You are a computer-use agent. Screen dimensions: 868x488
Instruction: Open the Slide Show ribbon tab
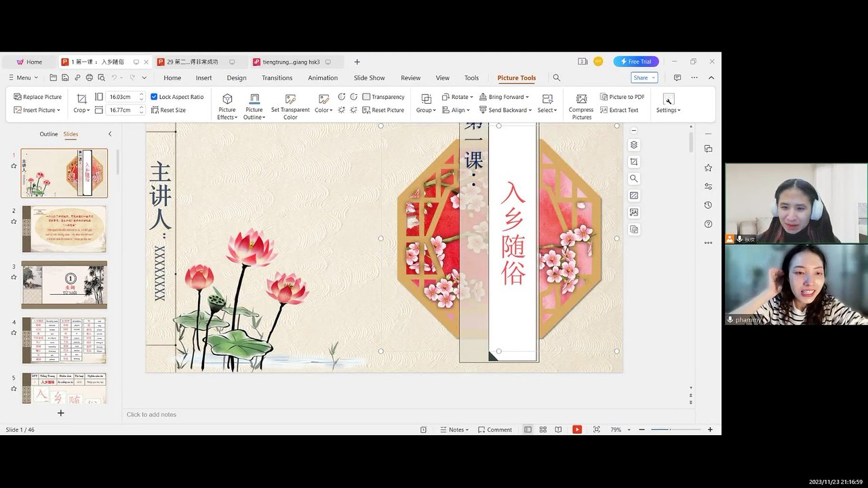[x=370, y=78]
